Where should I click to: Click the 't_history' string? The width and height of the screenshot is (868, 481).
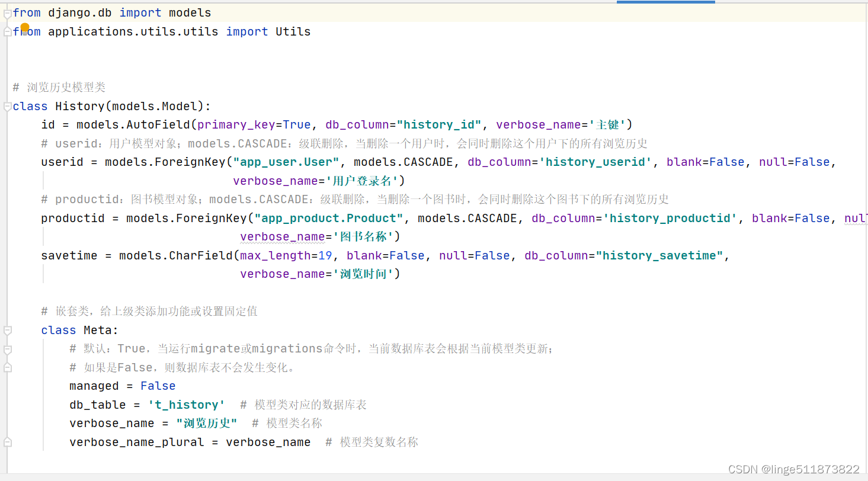click(185, 405)
